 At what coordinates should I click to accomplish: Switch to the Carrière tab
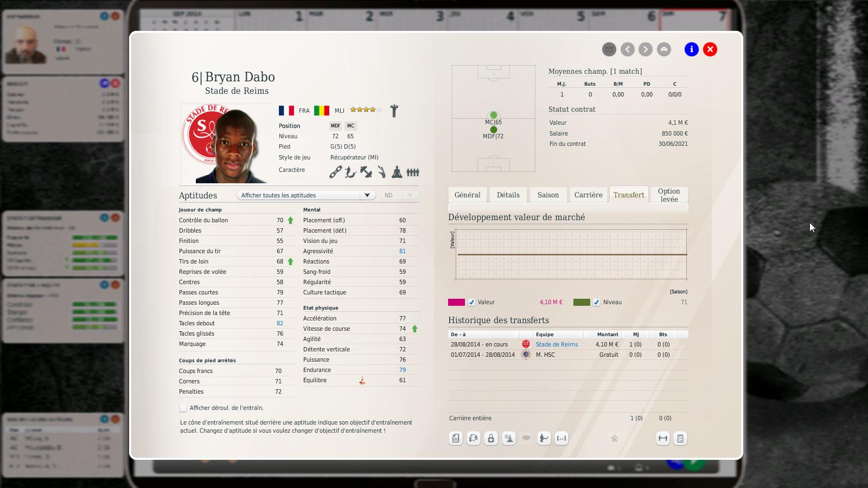589,195
